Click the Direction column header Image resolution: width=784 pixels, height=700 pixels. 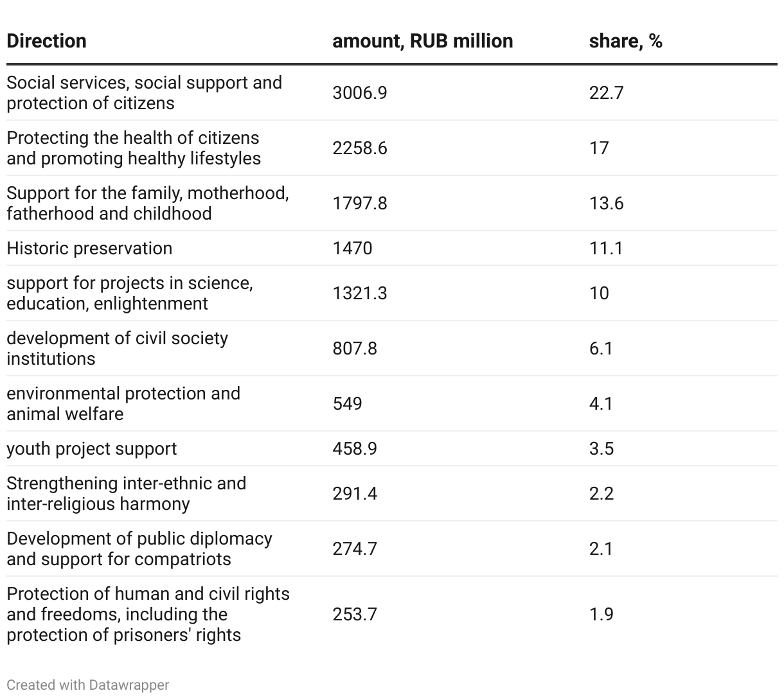(46, 41)
